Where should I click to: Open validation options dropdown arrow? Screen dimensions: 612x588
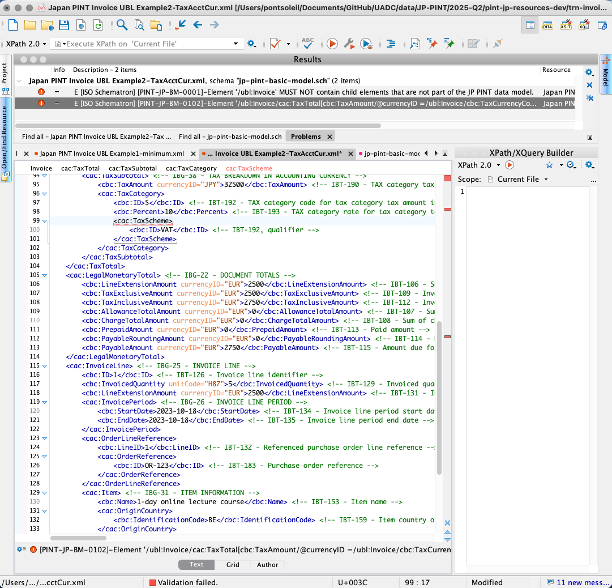[288, 44]
